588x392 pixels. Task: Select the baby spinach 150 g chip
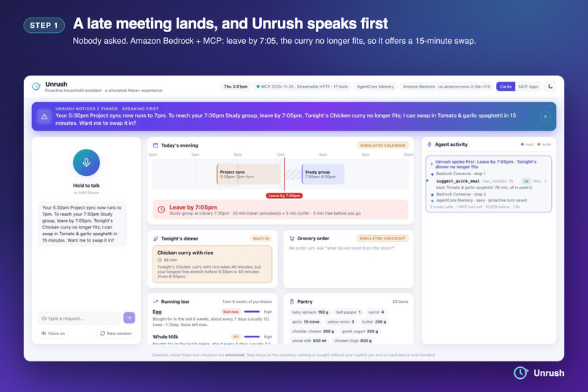point(310,312)
